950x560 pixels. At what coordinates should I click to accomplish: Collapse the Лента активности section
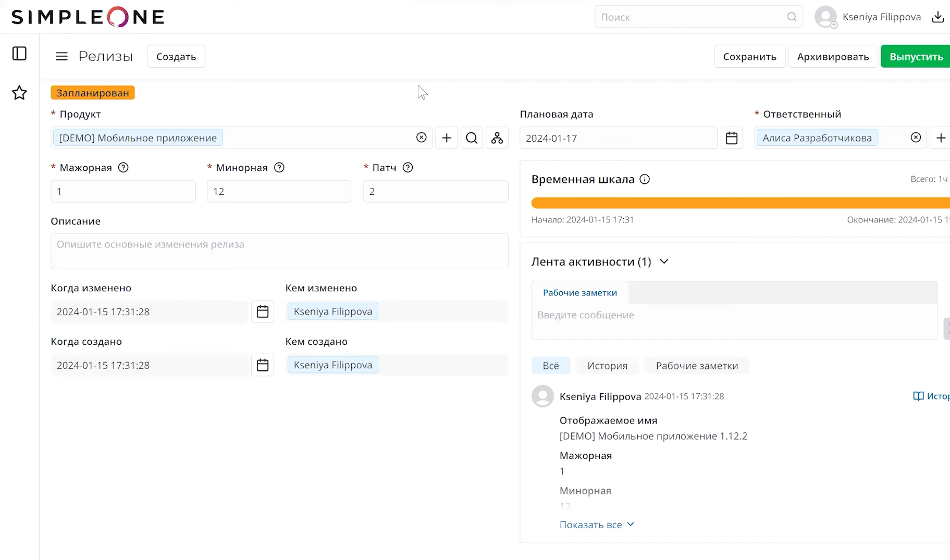pos(664,262)
